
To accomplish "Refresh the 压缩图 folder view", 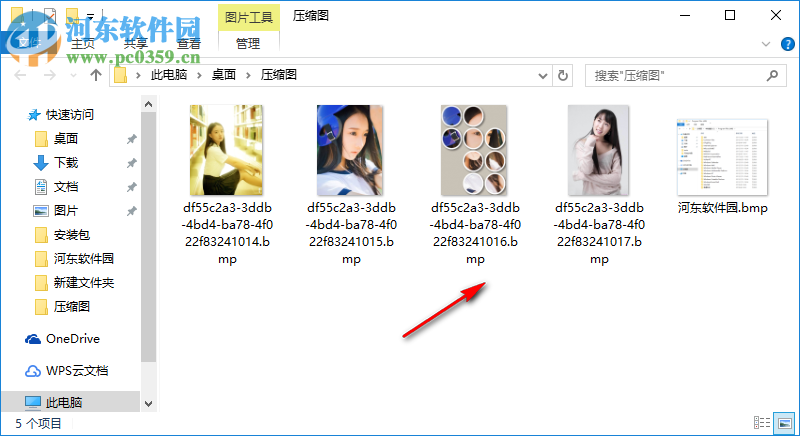I will tap(563, 75).
